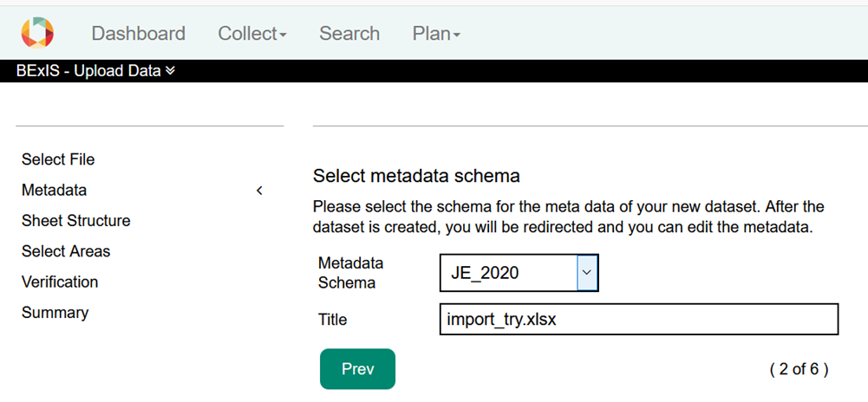Go to the Search page

tap(349, 34)
